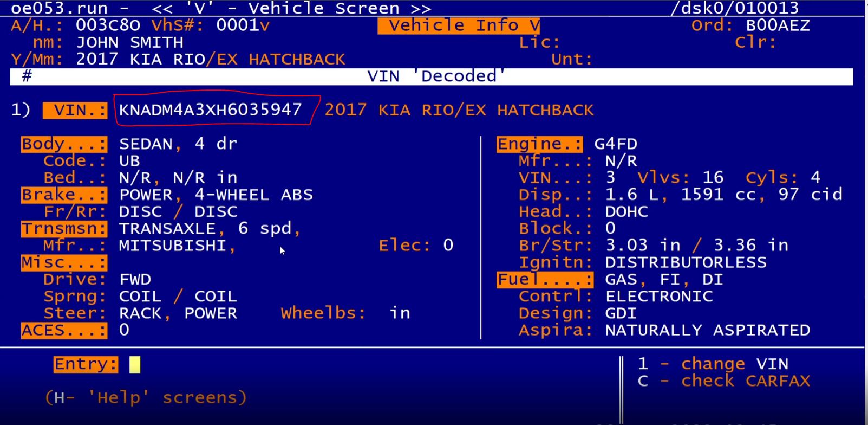Click bore/stroke value '3.03 in / 3.36 in'
Screen dimensions: 868x425
click(697, 246)
